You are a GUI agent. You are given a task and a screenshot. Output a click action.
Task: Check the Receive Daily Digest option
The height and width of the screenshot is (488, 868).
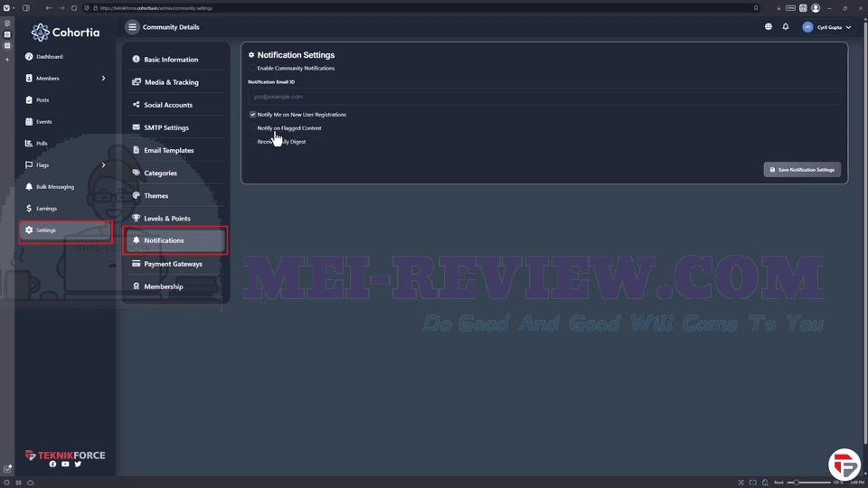(252, 142)
